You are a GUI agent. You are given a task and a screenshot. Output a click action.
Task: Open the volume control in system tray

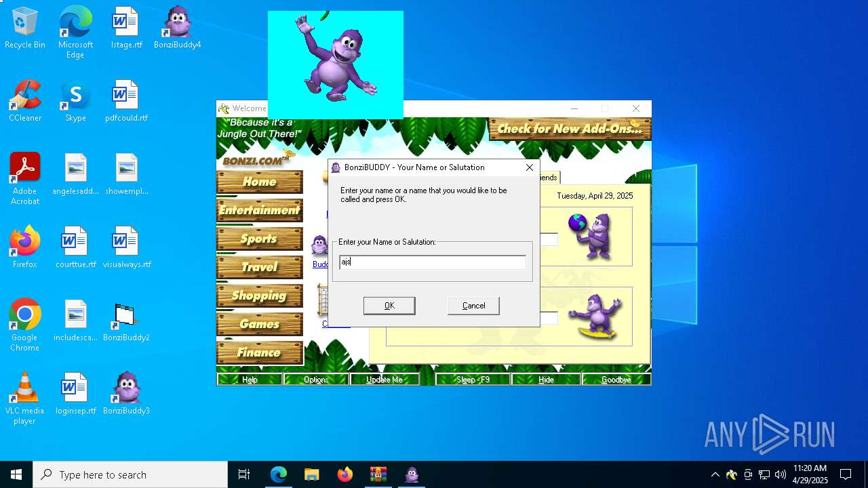point(781,474)
